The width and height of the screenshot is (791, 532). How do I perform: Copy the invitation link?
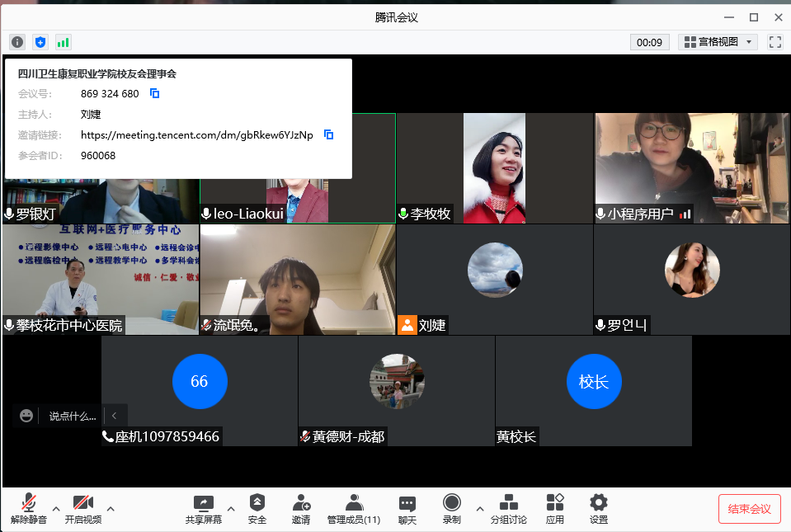[328, 134]
